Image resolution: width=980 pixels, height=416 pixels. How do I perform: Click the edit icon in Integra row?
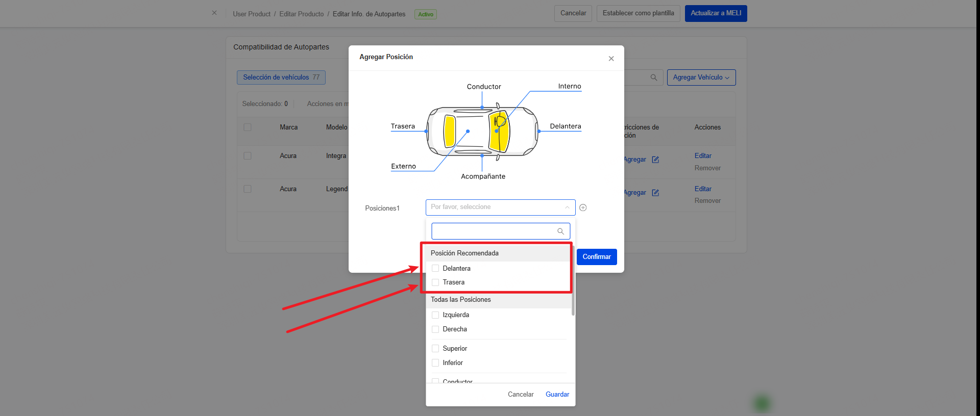[x=655, y=160]
